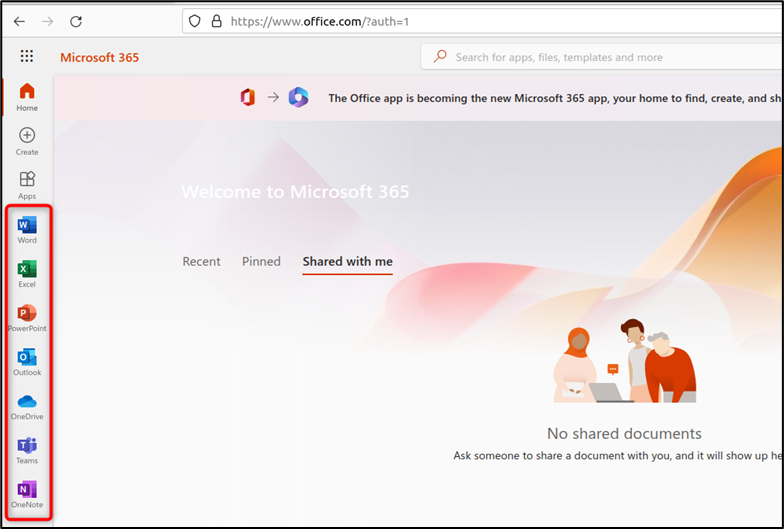Click the old Office logo in banner
This screenshot has height=529, width=784.
pos(248,97)
